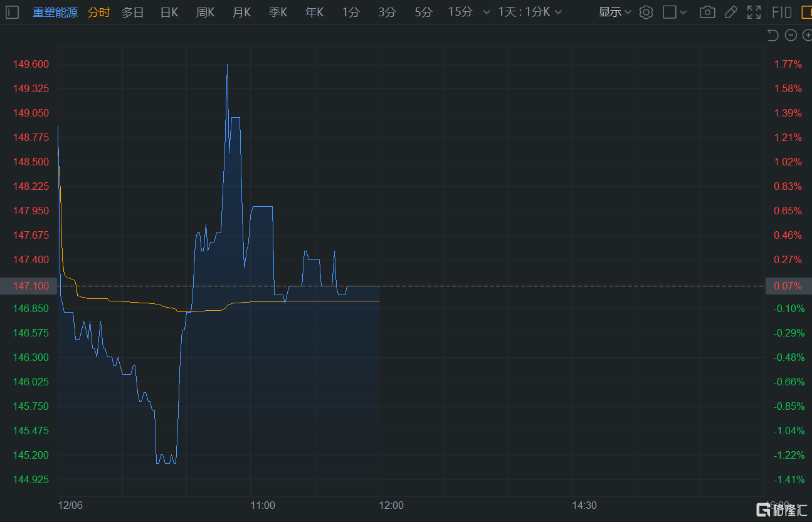Click the 0.07% current change label
Viewport: 812px width, 522px height.
(788, 286)
